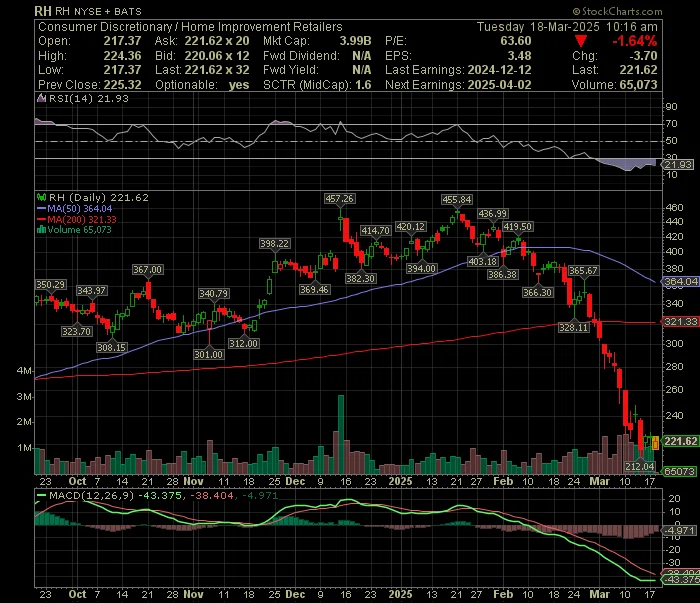This screenshot has height=603, width=700.
Task: Click the Last Earnings date 2024-12-12
Action: [500, 70]
